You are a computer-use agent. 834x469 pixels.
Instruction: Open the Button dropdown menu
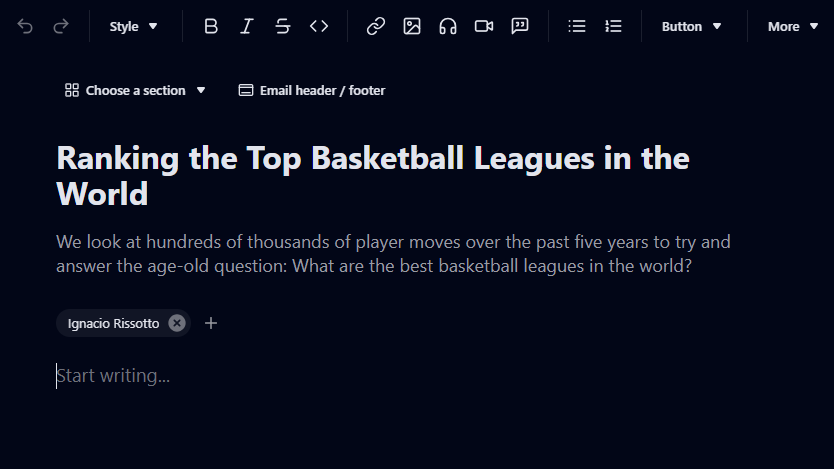(x=691, y=26)
